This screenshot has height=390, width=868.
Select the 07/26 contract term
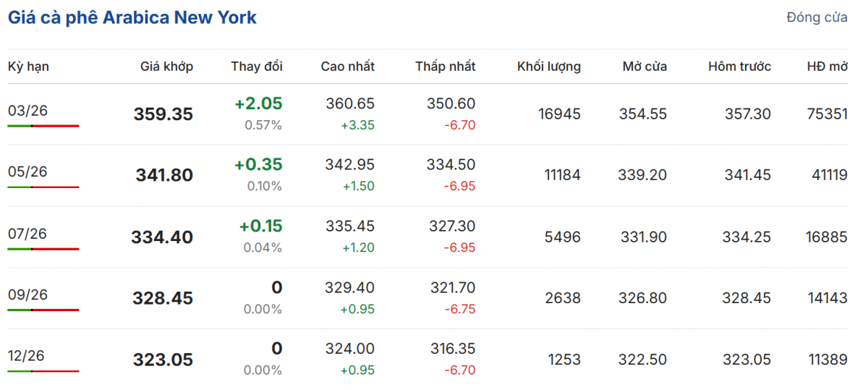27,233
